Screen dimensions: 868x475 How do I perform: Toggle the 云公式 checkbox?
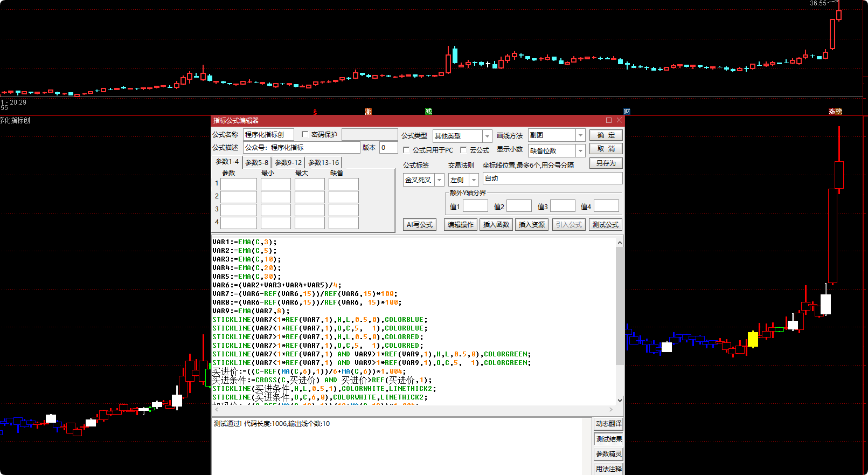click(x=463, y=150)
